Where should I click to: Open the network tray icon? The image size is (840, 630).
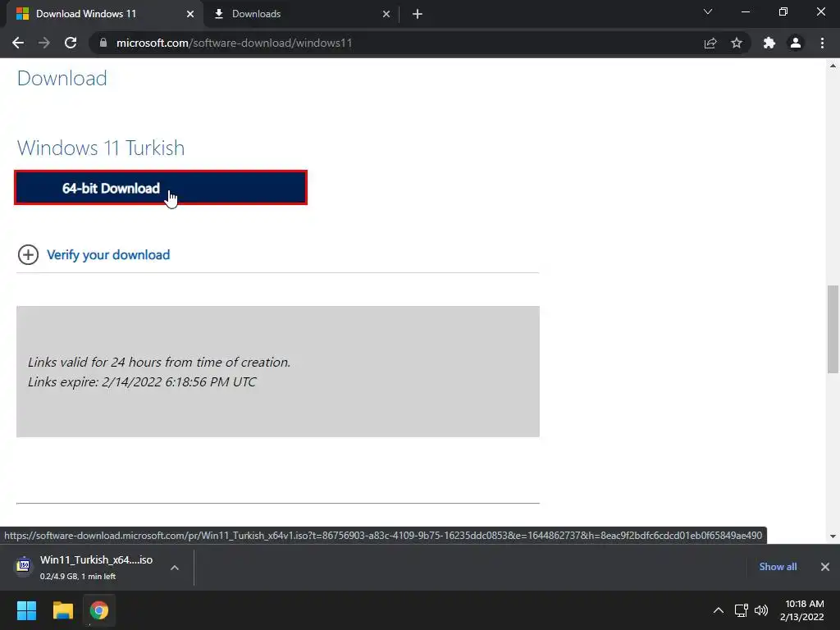[x=742, y=610]
